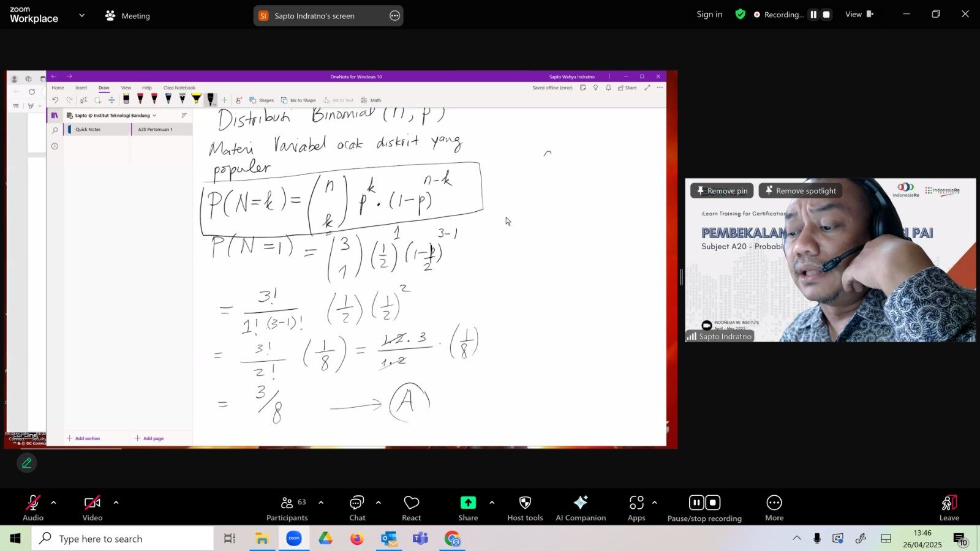Open the View layout dropdown

tap(859, 15)
